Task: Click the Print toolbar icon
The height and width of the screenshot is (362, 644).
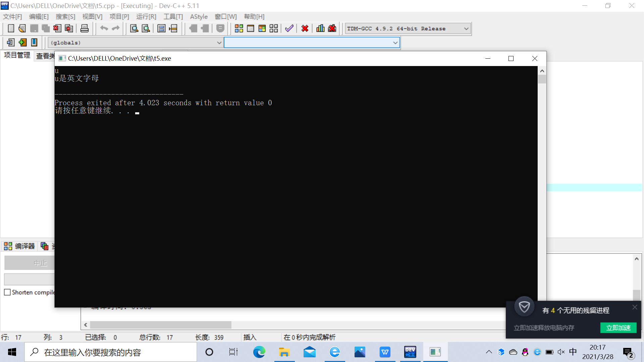Action: 85,28
